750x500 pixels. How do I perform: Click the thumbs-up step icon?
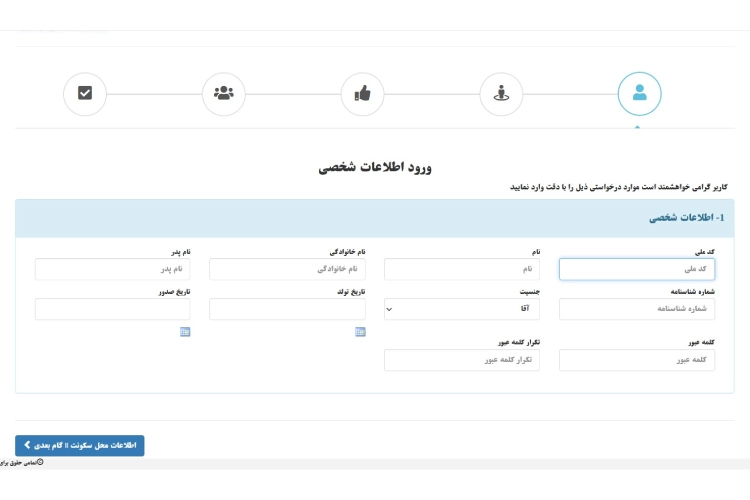(x=362, y=94)
